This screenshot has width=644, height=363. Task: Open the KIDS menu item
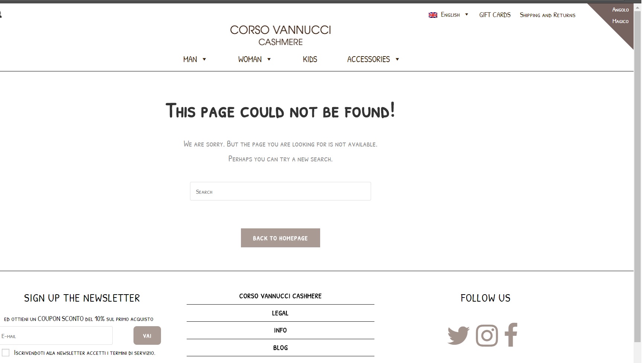point(310,60)
